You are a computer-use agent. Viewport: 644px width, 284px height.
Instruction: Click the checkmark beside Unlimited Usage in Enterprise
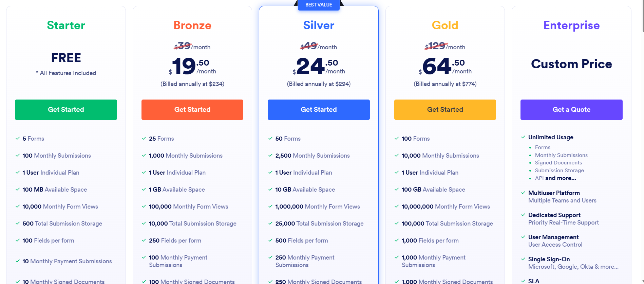point(523,137)
